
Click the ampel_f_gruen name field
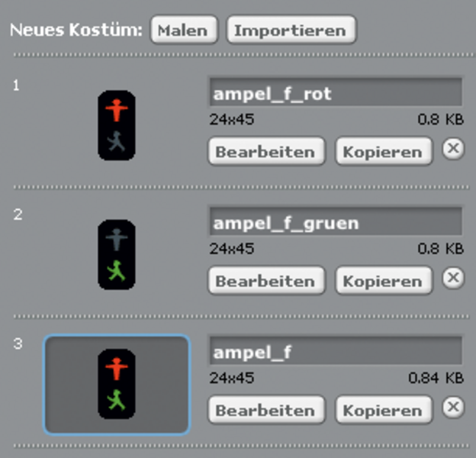pos(335,224)
